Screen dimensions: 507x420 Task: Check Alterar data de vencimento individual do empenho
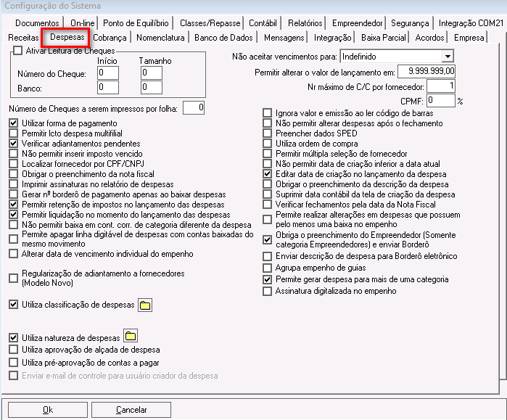[x=13, y=253]
